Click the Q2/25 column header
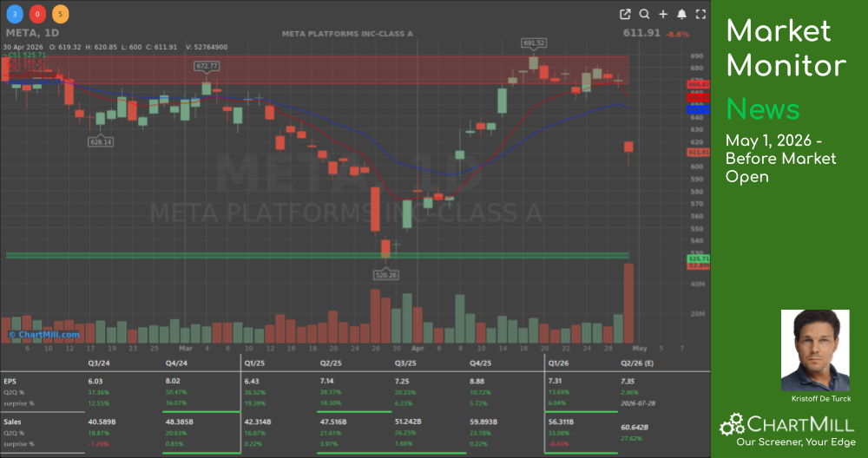868x458 pixels. 331,363
